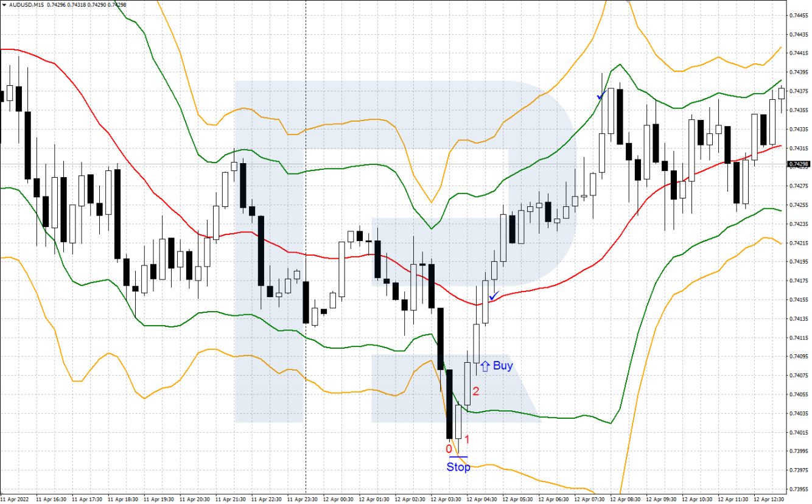
Task: Click the 0.74095 price axis label
Action: point(798,357)
